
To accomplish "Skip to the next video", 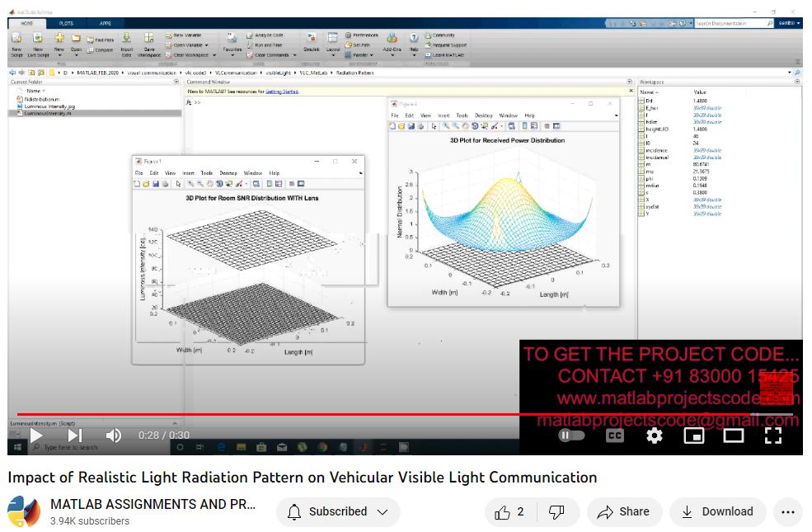I will [x=74, y=435].
